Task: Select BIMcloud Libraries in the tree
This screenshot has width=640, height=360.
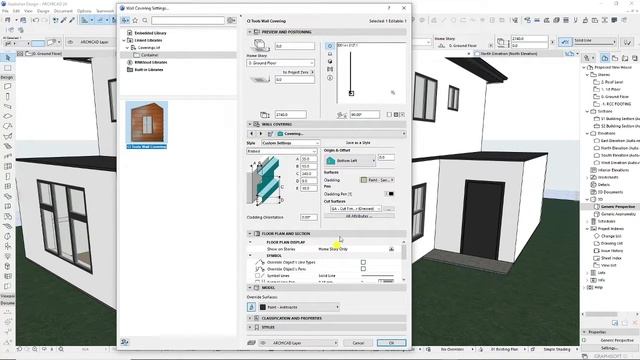Action: point(151,62)
